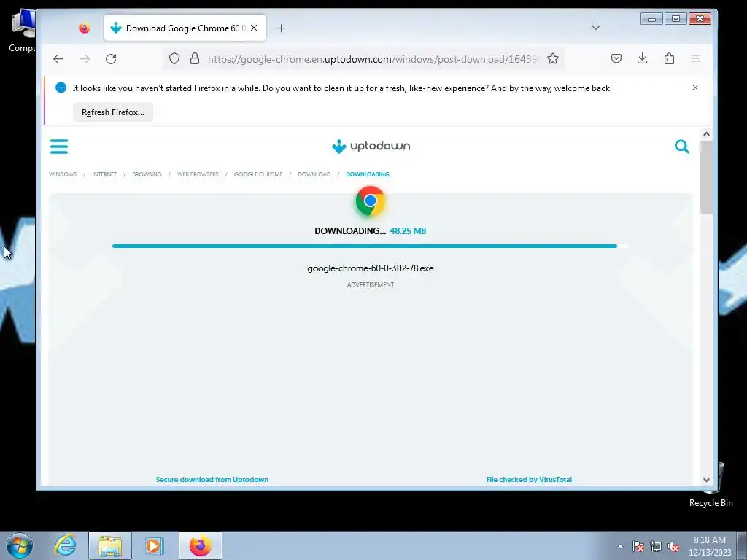Expand the list all tabs chevron
The image size is (747, 560).
(x=595, y=28)
